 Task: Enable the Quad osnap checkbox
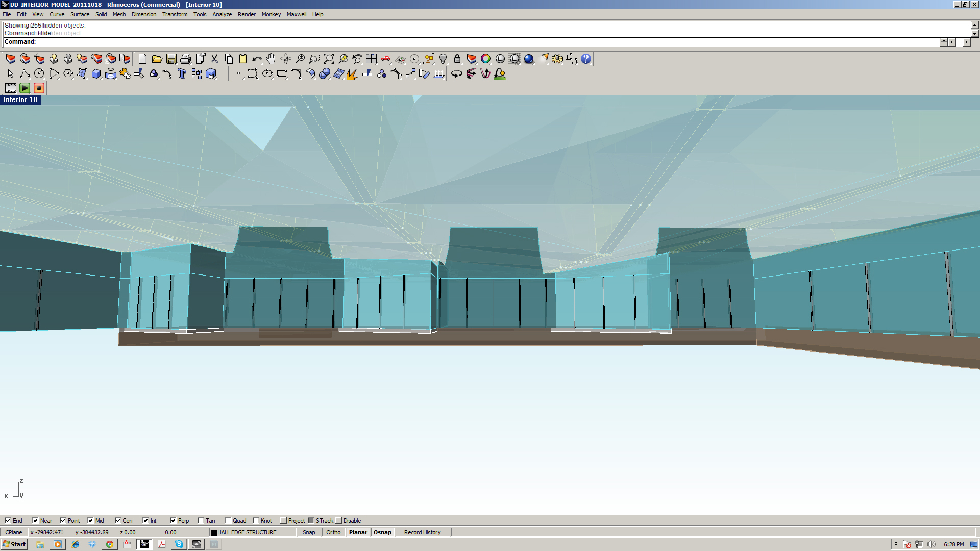(x=228, y=521)
